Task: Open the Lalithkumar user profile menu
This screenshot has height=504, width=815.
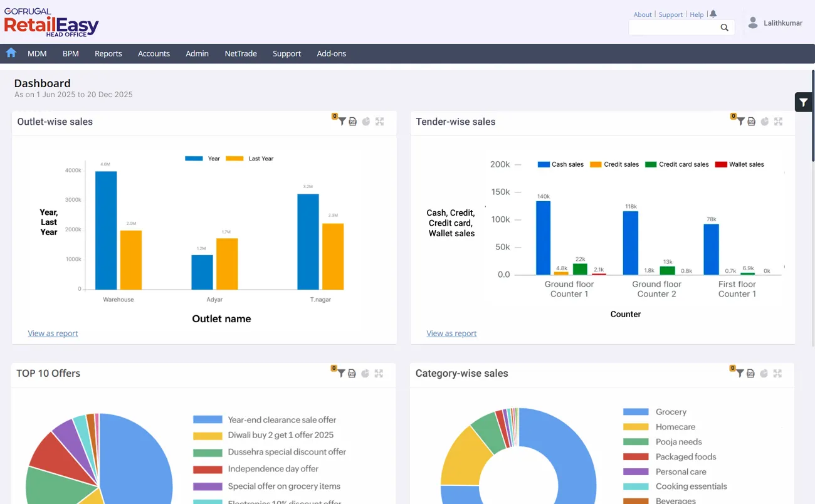Action: pos(775,23)
